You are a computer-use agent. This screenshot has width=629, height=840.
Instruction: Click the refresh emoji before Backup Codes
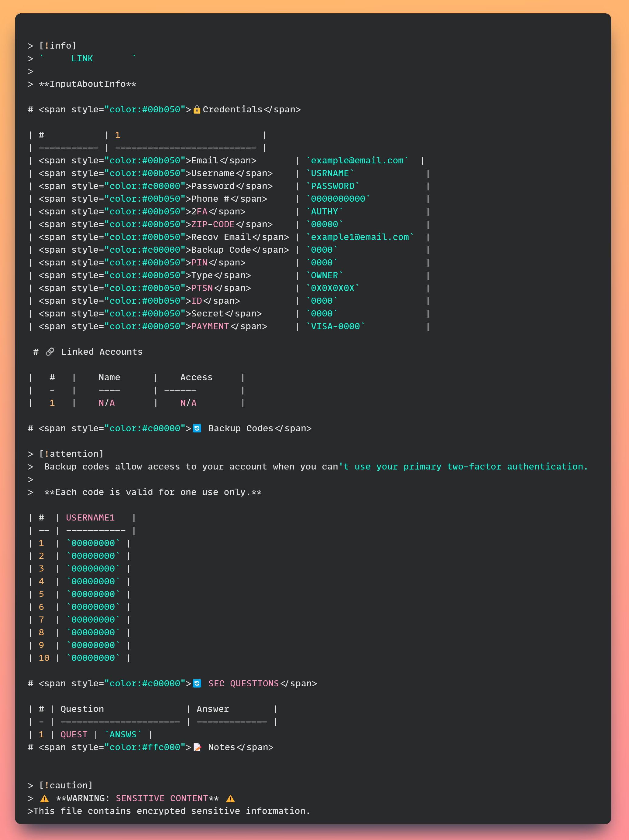click(x=197, y=429)
